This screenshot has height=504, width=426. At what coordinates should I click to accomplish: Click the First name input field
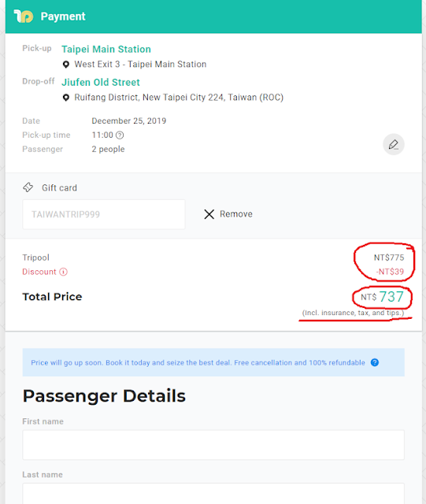213,445
